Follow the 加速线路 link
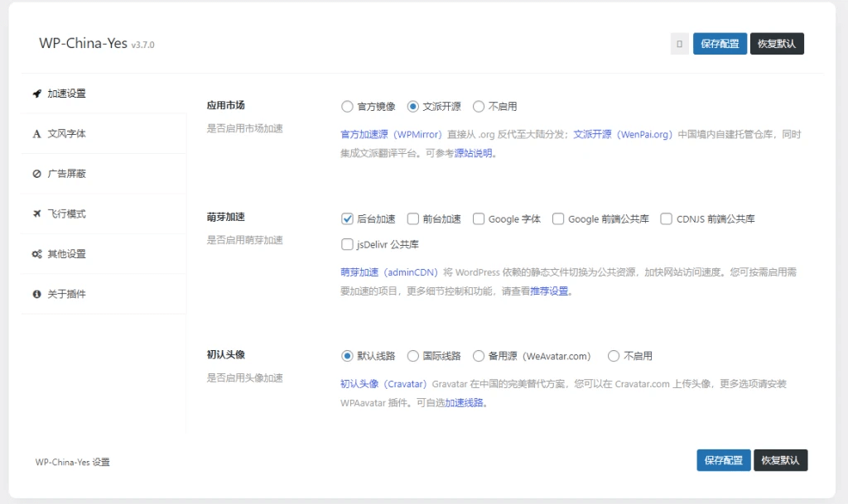This screenshot has width=848, height=504. click(x=464, y=403)
